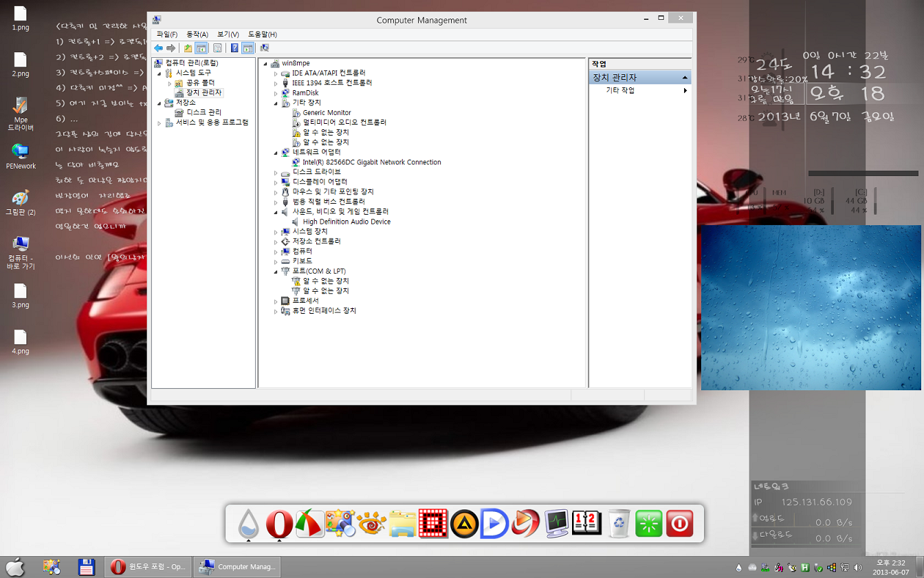Select the RamDisk device category

[x=305, y=93]
